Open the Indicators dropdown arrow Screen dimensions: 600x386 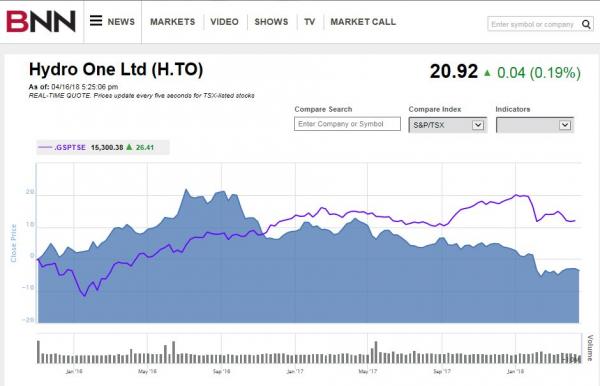[565, 125]
